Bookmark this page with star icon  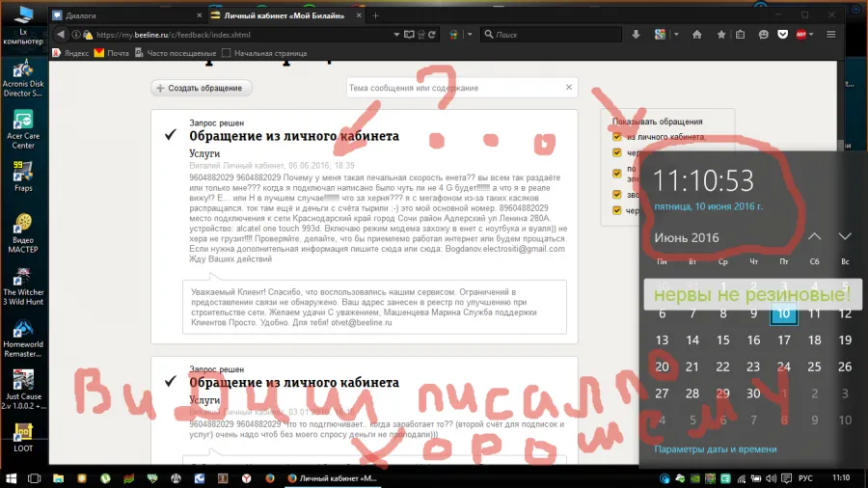[x=720, y=35]
